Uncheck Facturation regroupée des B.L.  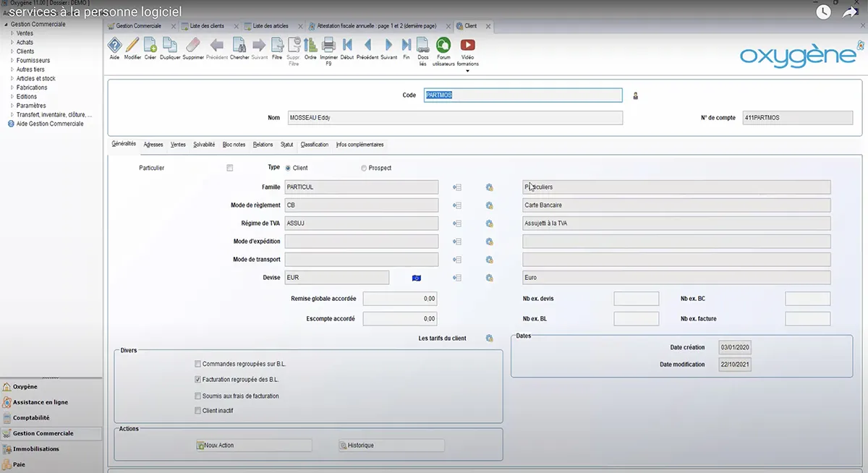point(198,380)
